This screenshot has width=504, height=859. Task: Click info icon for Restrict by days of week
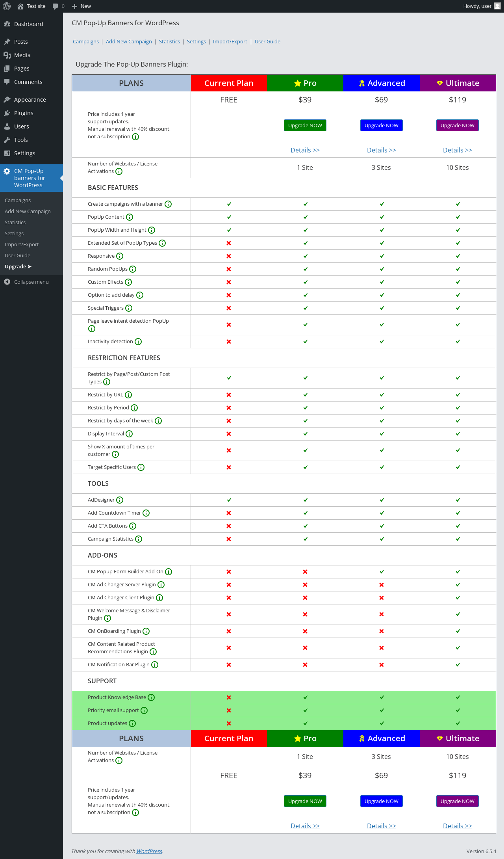pos(158,421)
